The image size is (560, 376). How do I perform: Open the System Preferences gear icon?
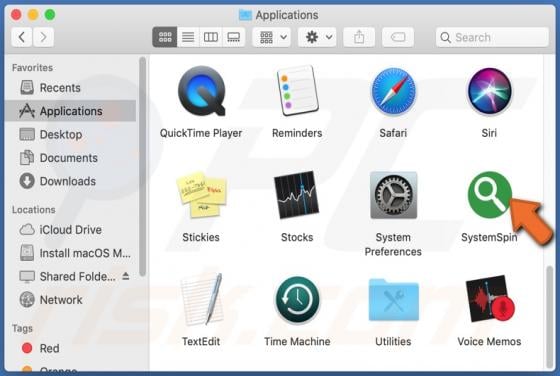point(393,195)
